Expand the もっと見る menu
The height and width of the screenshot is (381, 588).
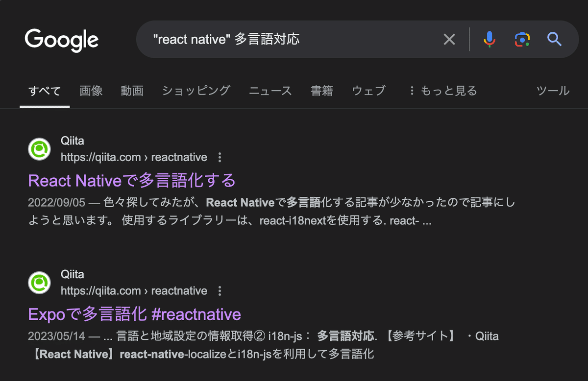point(443,91)
